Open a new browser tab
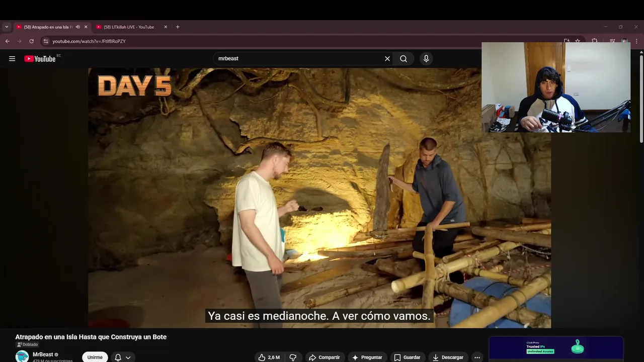644x362 pixels. [178, 27]
